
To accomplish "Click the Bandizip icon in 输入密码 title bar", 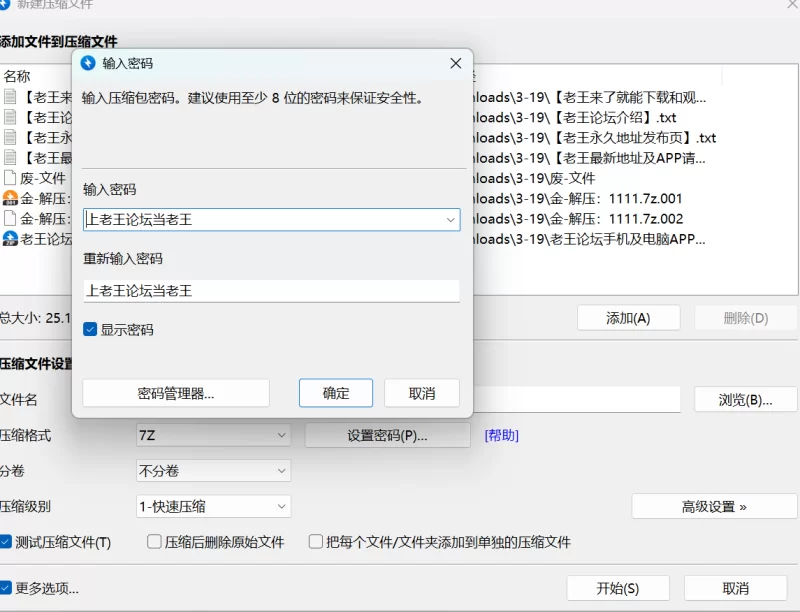I will coord(88,63).
